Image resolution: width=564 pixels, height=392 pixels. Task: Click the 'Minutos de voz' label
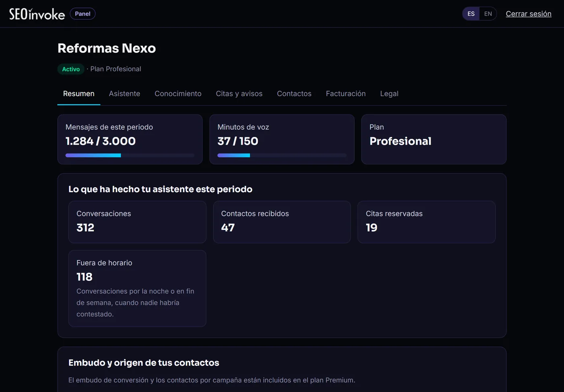click(243, 127)
